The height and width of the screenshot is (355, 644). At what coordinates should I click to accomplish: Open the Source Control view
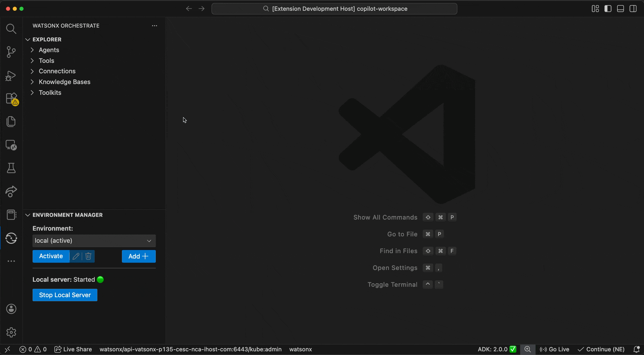pyautogui.click(x=11, y=52)
